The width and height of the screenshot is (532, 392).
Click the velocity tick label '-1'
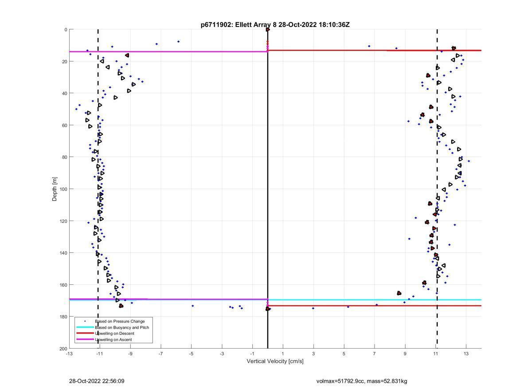tap(253, 354)
